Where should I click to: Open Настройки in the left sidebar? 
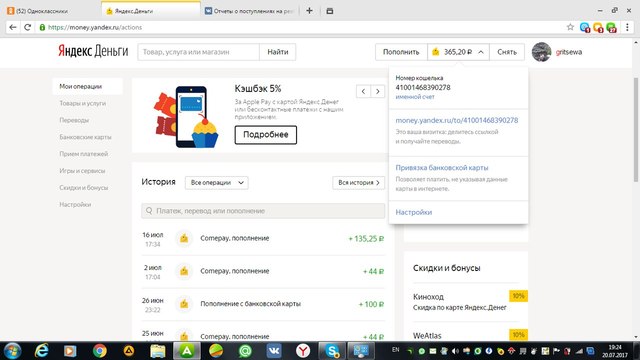pyautogui.click(x=75, y=204)
